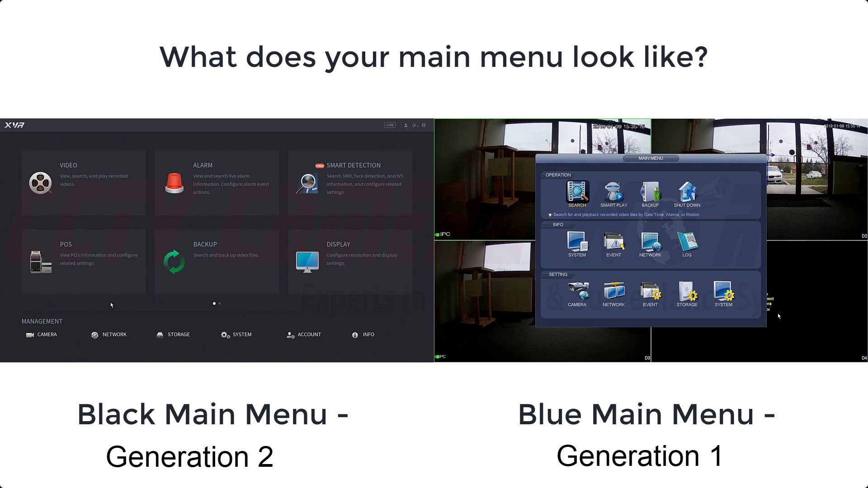Viewport: 868px width, 488px height.
Task: Select the ALARM configuration icon
Action: (x=175, y=183)
